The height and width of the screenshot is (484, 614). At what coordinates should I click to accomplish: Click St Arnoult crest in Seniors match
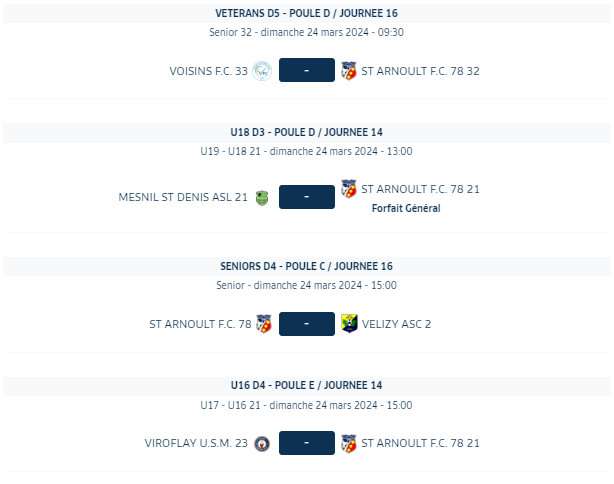click(264, 324)
